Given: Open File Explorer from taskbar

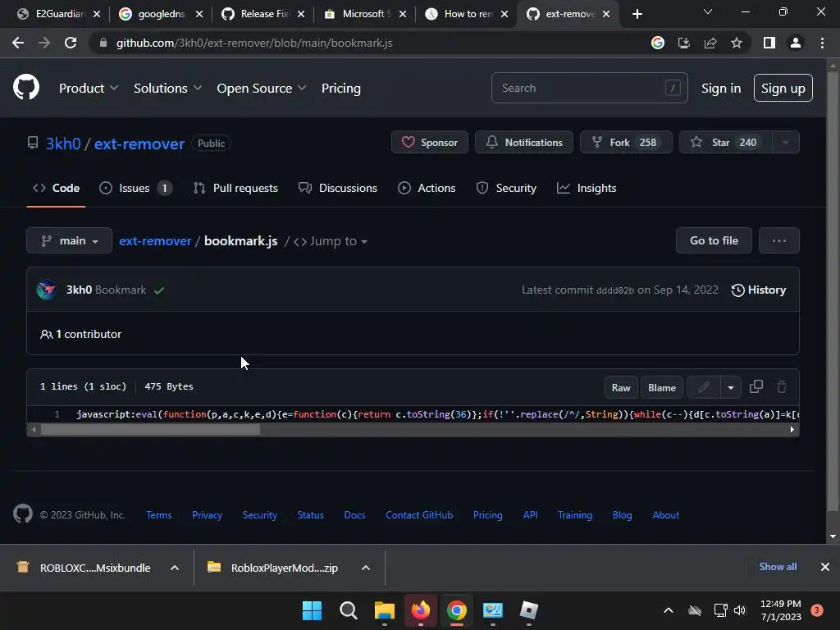Looking at the screenshot, I should coord(385,610).
